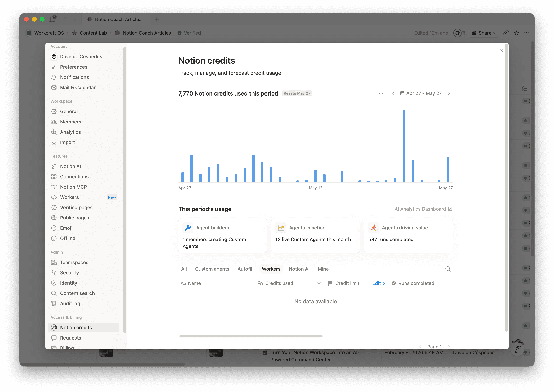Select Workers usage tab
This screenshot has width=554, height=392.
[x=271, y=269]
